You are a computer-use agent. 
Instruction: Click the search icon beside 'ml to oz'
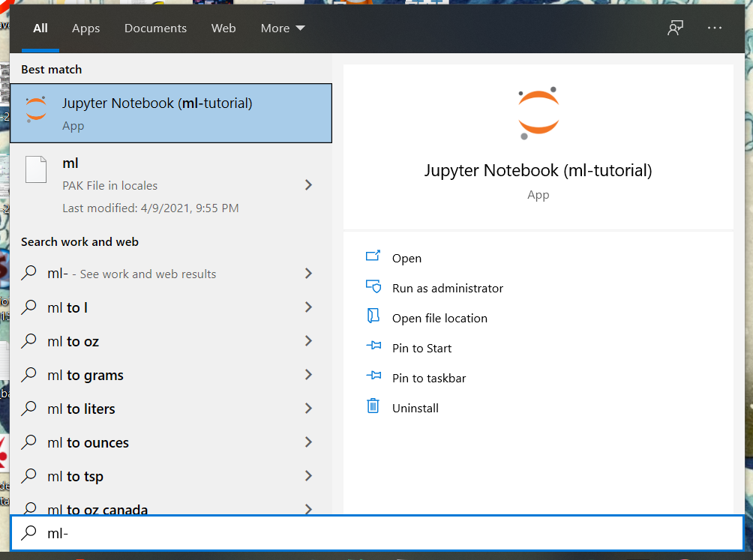[28, 340]
